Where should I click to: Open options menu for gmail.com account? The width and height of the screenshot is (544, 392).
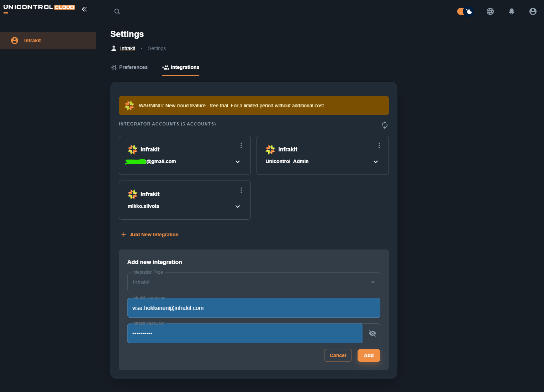pos(241,145)
